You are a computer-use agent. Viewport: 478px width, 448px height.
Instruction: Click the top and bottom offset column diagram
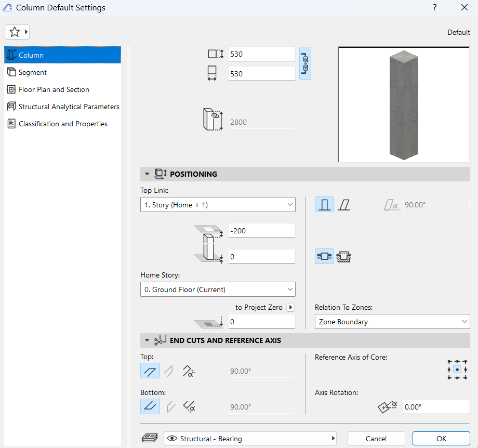point(209,244)
